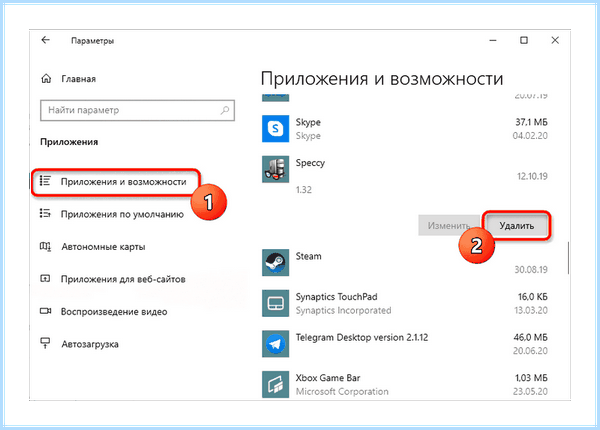600x430 pixels.
Task: Click the Приложения и возможности list icon
Action: (x=45, y=181)
